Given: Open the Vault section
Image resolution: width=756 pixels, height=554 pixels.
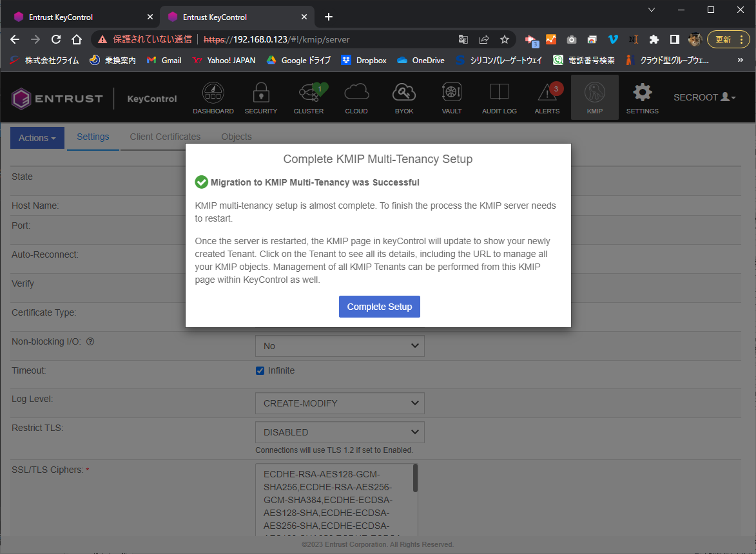Looking at the screenshot, I should 452,98.
